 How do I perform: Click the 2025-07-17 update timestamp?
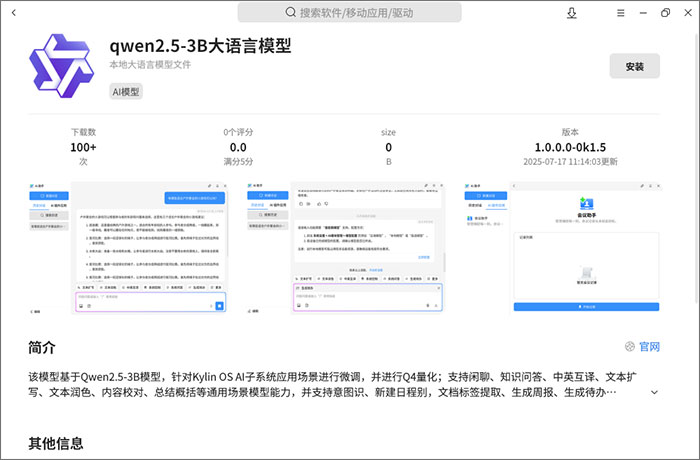570,162
